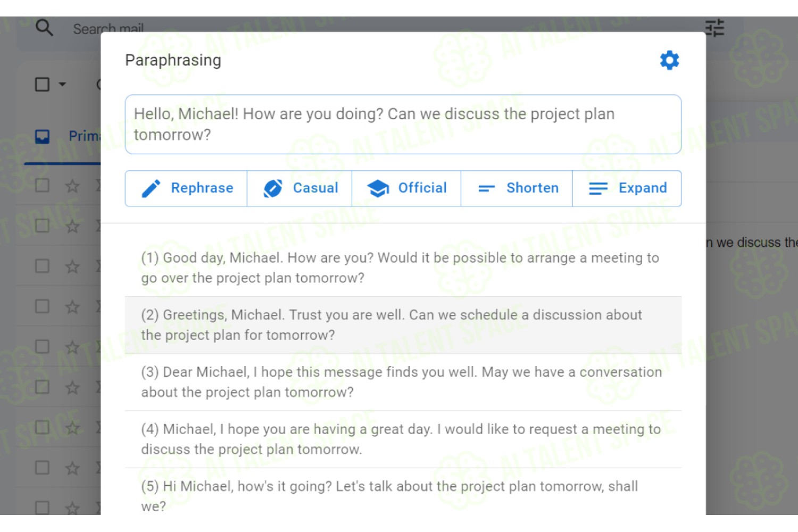The image size is (798, 532).
Task: Open the Paraphrasing settings gear
Action: click(669, 60)
